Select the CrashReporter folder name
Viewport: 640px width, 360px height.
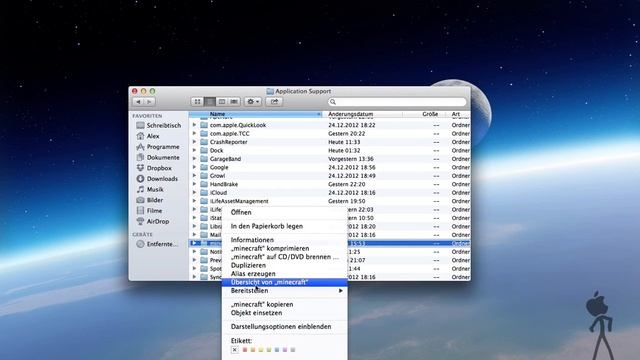(229, 142)
